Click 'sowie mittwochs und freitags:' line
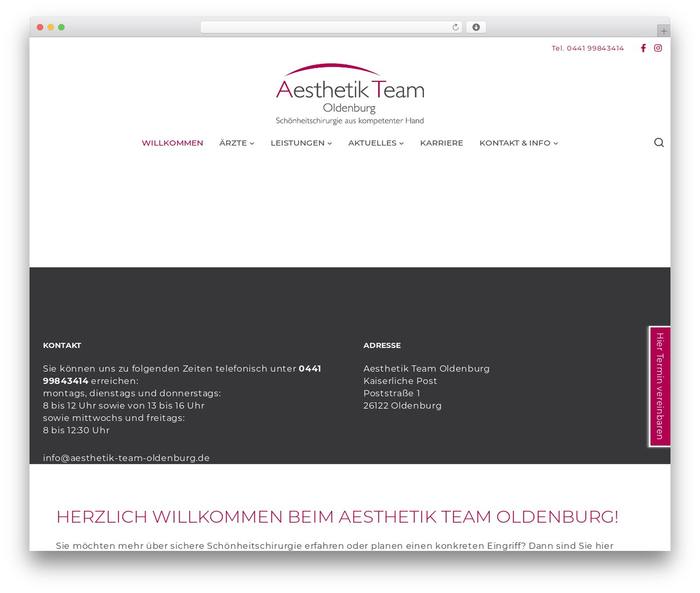700x593 pixels. coord(114,418)
